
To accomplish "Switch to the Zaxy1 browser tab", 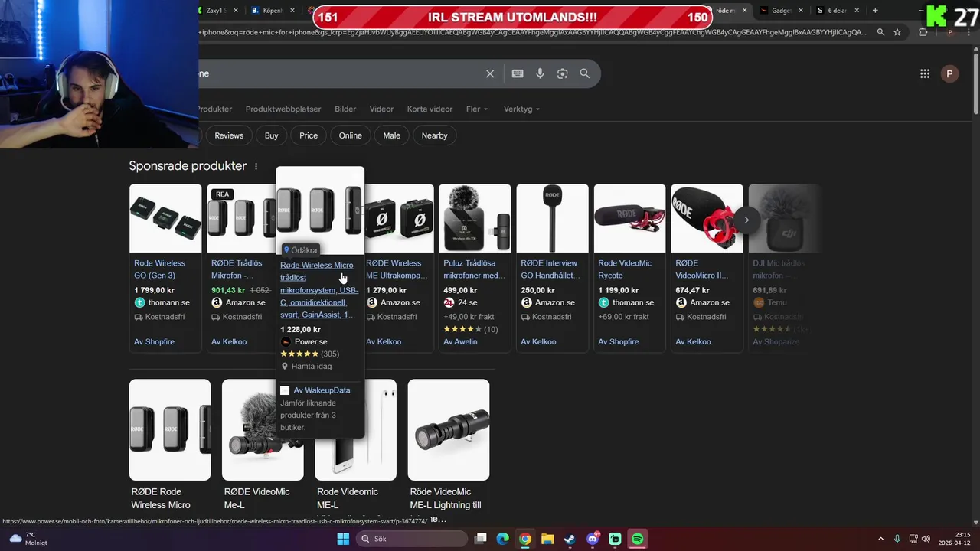I will (x=218, y=11).
